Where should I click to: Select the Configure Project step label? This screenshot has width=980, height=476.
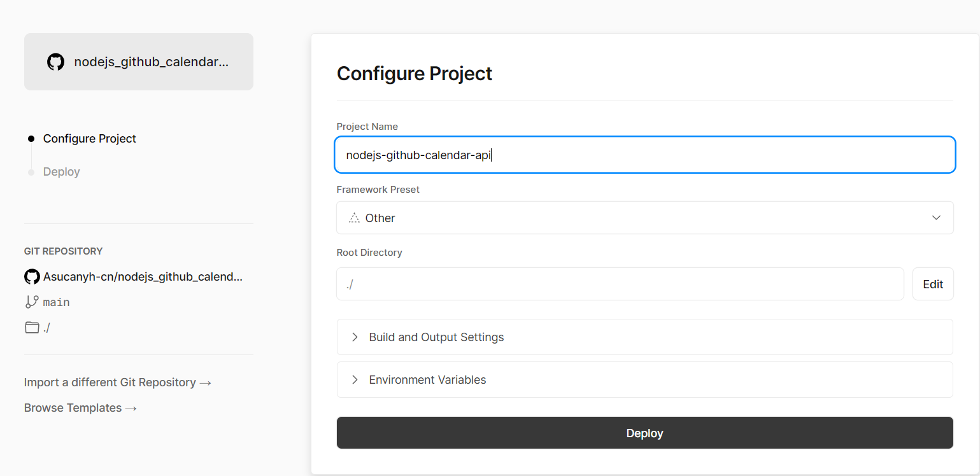pos(90,139)
